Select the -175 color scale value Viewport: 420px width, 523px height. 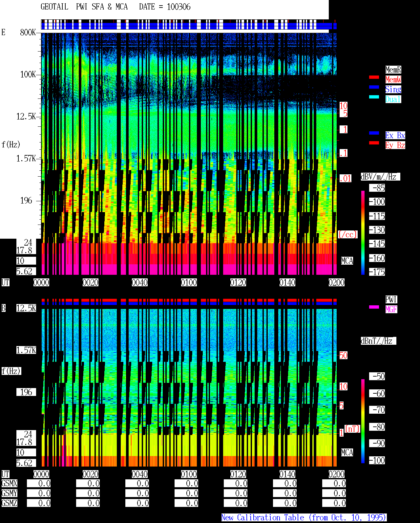pos(377,272)
